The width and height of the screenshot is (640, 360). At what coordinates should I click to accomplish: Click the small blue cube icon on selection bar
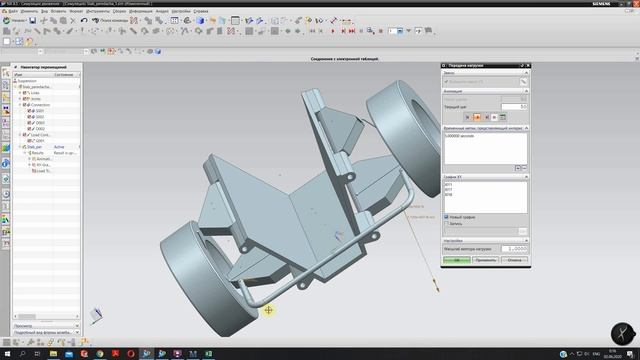tap(158, 51)
